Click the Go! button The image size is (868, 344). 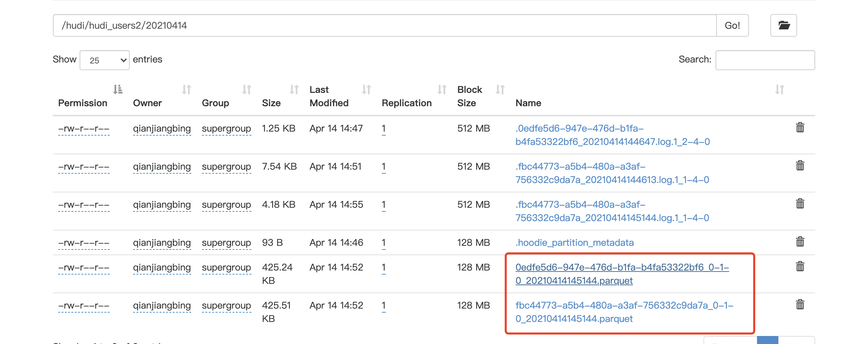coord(732,25)
